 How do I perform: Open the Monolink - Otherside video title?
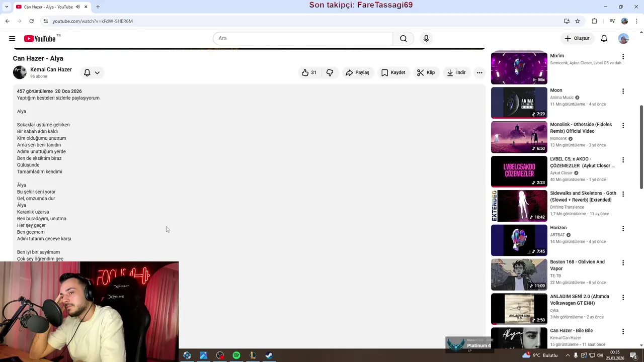(x=581, y=128)
